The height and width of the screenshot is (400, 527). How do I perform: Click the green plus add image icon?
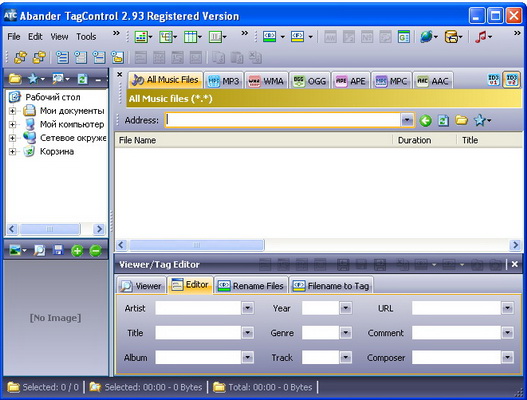[x=77, y=251]
